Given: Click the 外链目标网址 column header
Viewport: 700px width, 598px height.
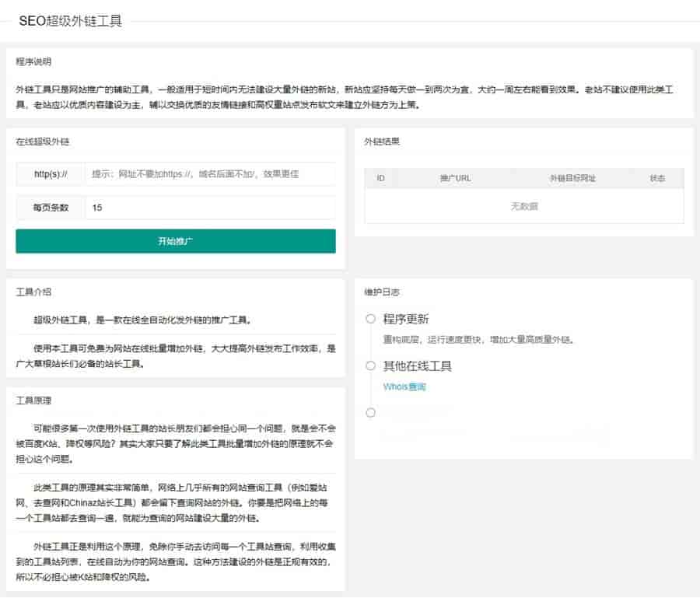Looking at the screenshot, I should coord(572,178).
